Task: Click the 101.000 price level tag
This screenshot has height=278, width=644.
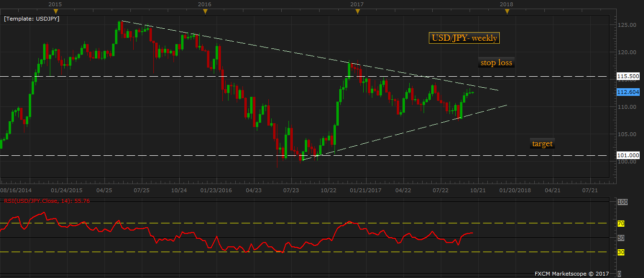Action: (x=628, y=155)
